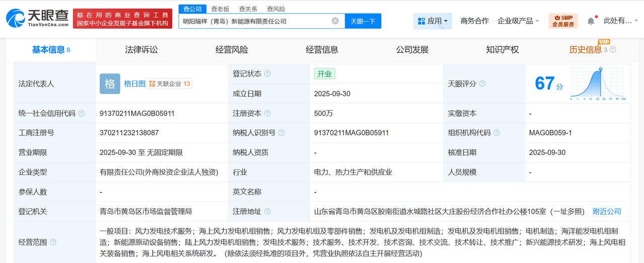Viewport: 644px width, 263px height.
Task: Select the 历史信息 VIP tab
Action: [585, 50]
